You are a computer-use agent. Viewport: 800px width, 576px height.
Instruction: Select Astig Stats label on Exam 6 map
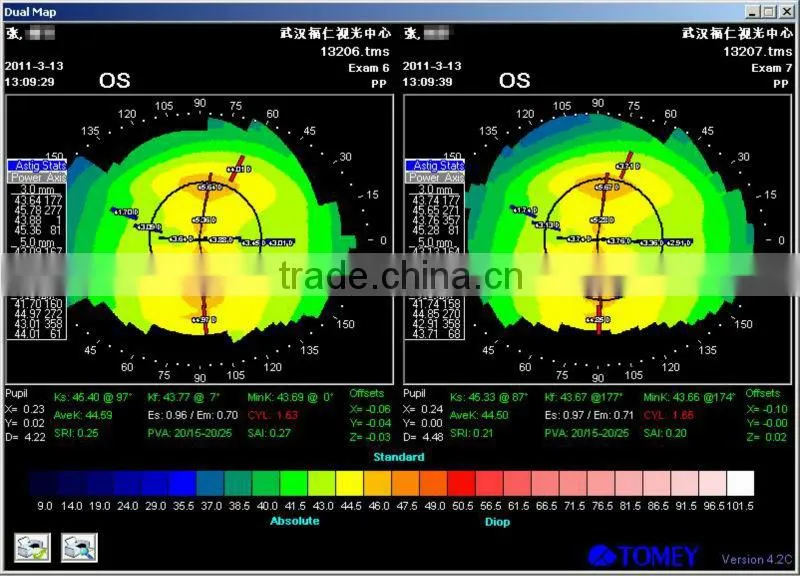tap(37, 165)
